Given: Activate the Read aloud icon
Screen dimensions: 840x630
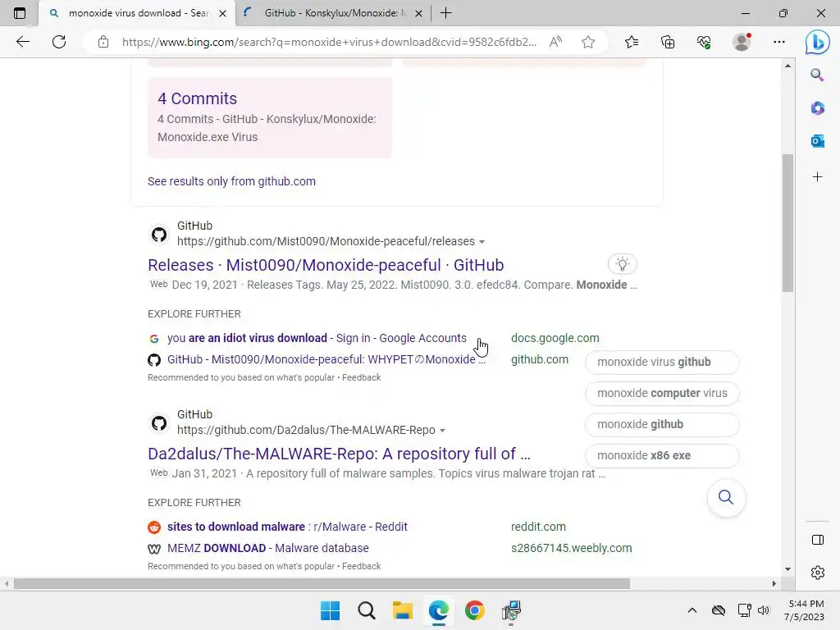Looking at the screenshot, I should tap(555, 42).
